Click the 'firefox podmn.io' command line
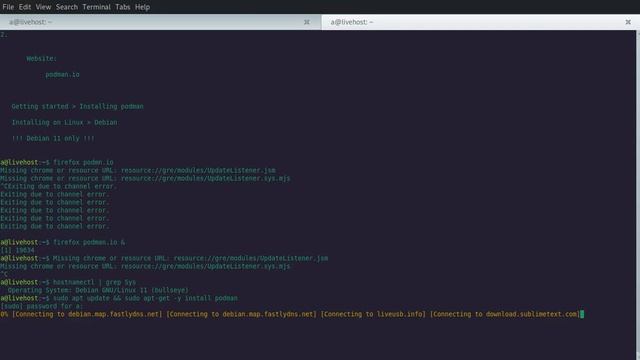 (57, 162)
